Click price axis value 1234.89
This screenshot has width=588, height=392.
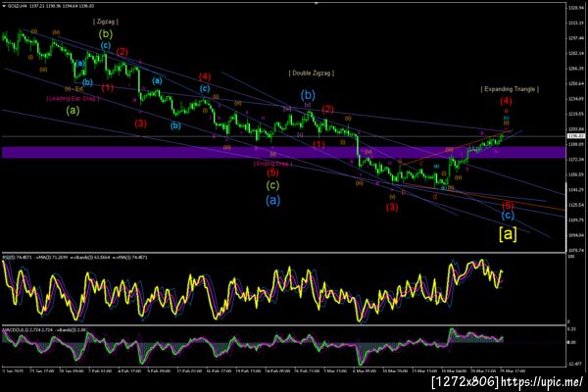(x=576, y=99)
